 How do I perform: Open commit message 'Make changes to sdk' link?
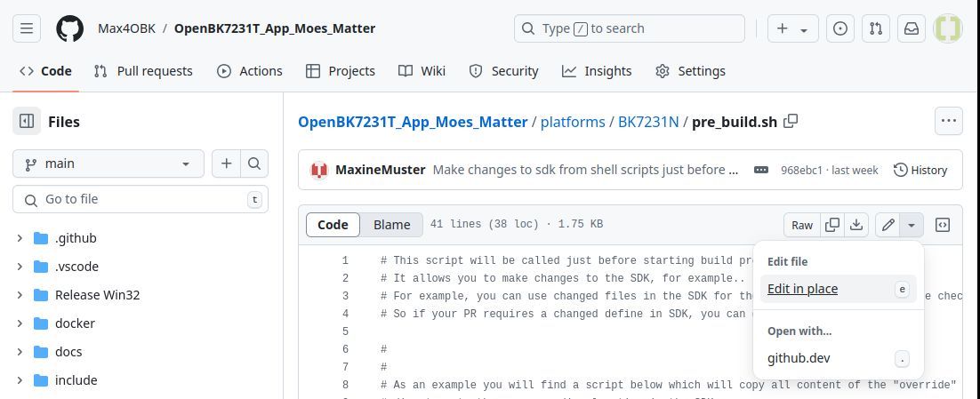tap(586, 170)
